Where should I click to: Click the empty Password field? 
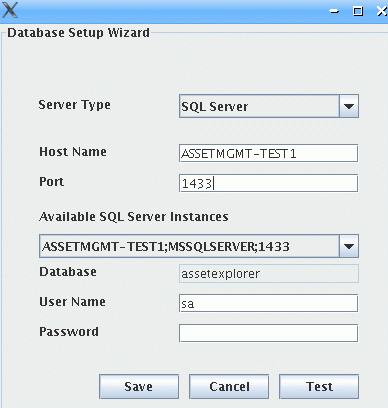tap(268, 333)
